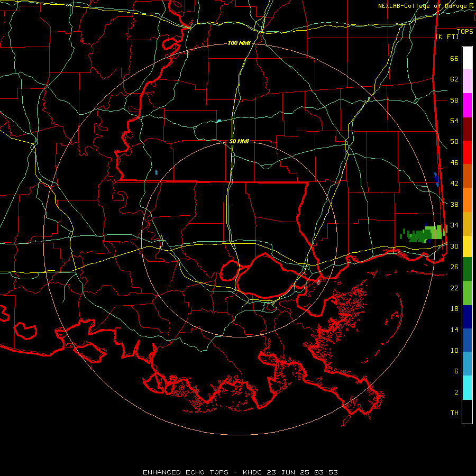Click the 18 legend value label
The image size is (476, 476).
pos(454,309)
